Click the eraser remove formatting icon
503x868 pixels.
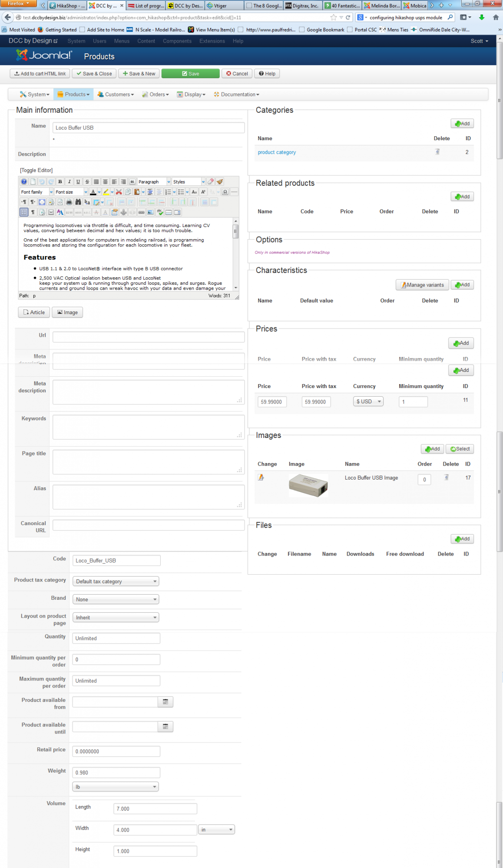[211, 182]
